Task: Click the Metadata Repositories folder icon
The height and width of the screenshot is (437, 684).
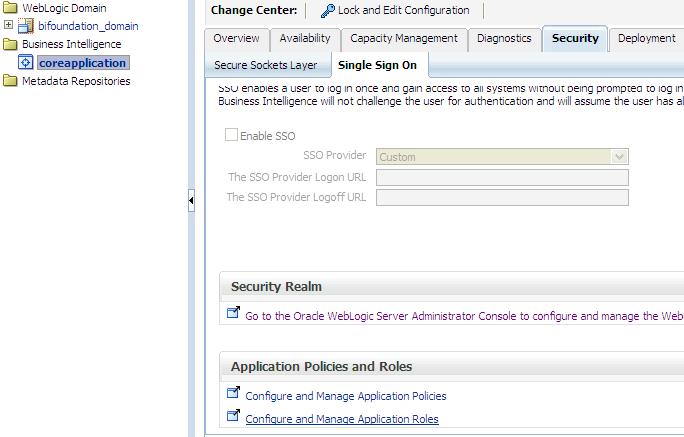Action: (x=10, y=82)
